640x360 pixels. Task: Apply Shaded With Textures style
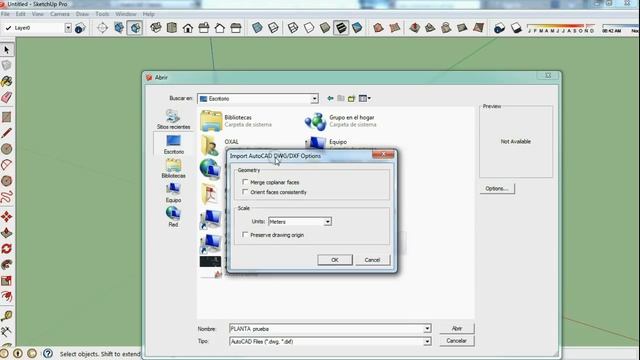[x=341, y=28]
